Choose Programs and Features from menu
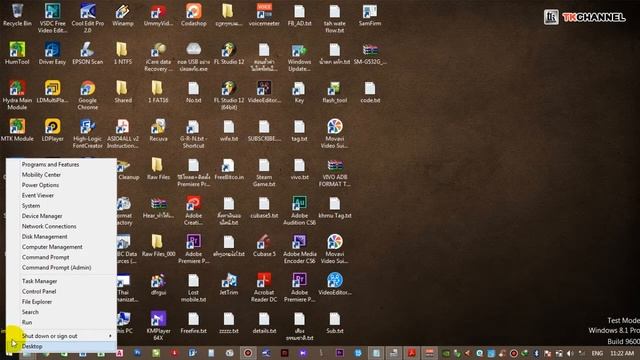640x360 pixels. click(x=50, y=164)
